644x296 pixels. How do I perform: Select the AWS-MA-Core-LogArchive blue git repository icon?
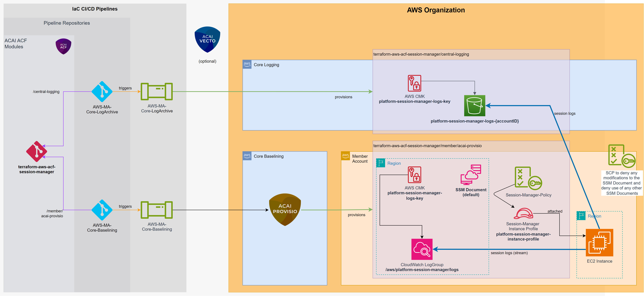pos(102,92)
